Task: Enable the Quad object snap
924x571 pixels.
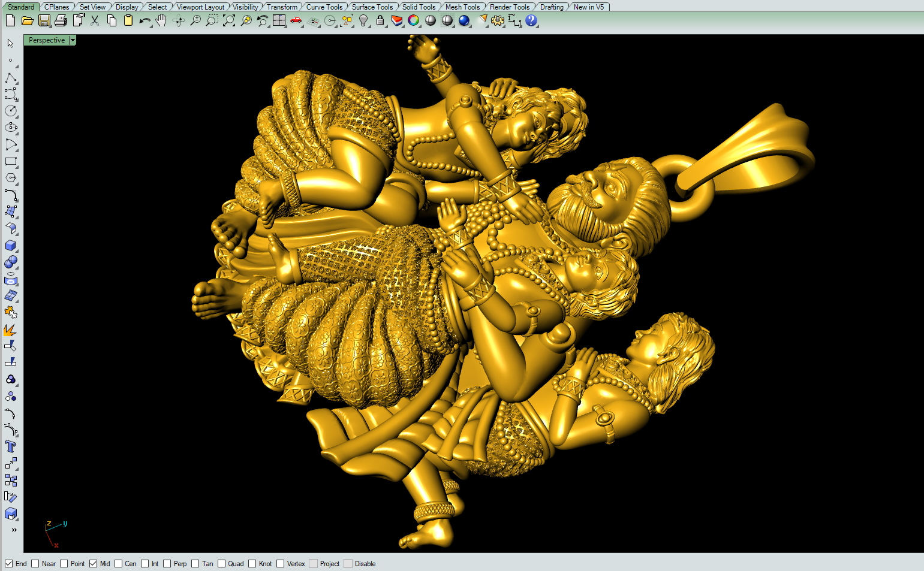Action: click(222, 564)
